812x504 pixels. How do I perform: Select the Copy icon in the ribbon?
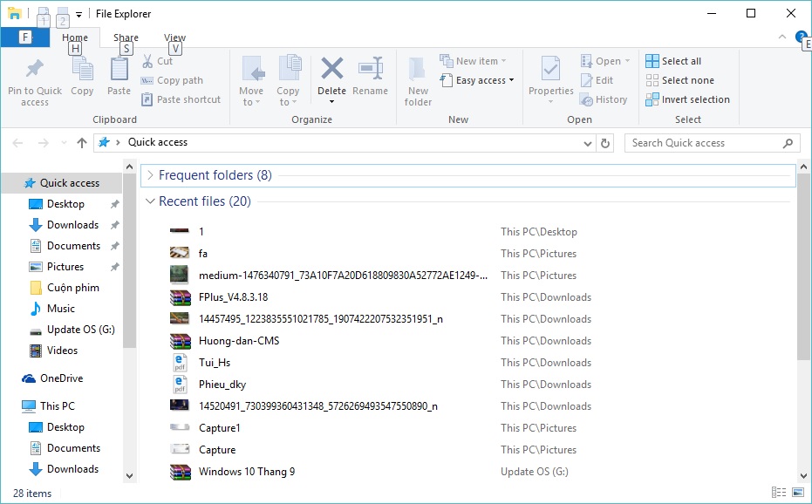[82, 78]
